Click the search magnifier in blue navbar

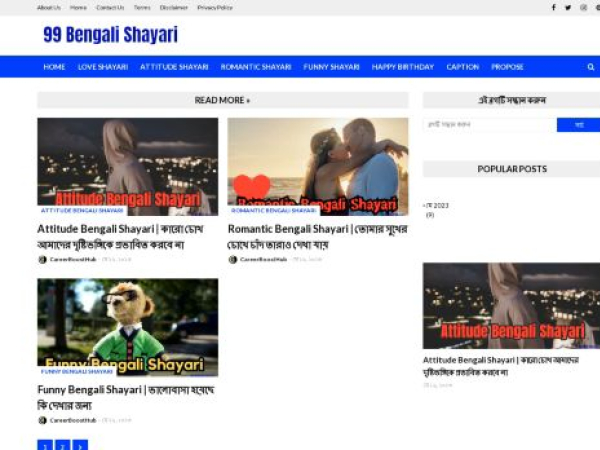(591, 67)
